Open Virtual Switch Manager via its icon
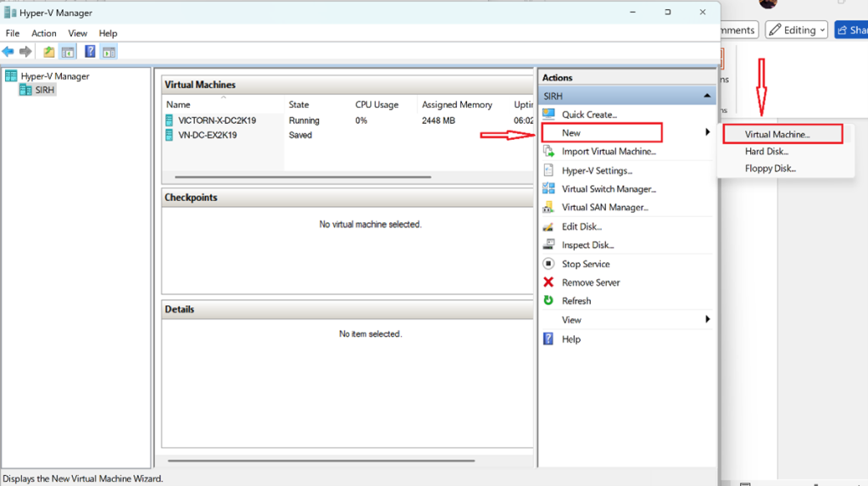This screenshot has width=868, height=486. coord(548,189)
